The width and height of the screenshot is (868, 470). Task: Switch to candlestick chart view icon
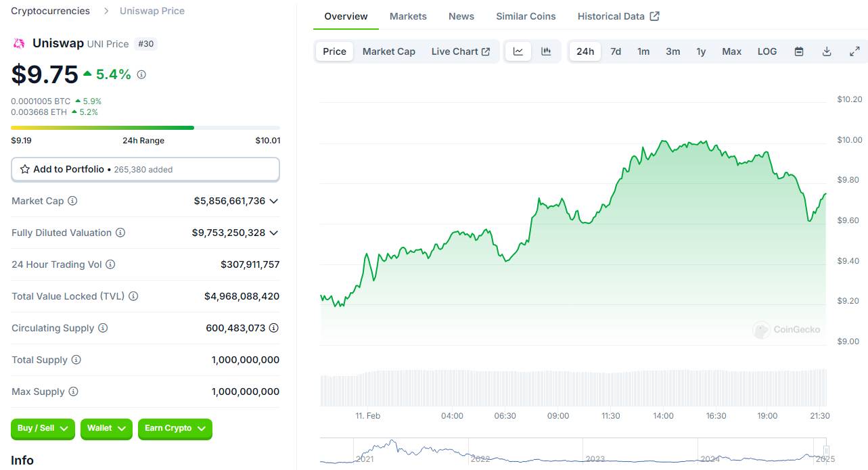pyautogui.click(x=546, y=51)
